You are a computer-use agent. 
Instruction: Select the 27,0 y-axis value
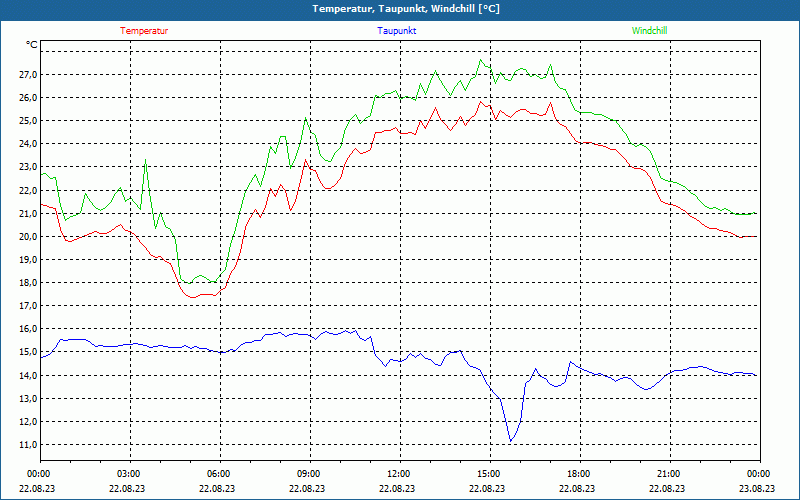click(x=29, y=74)
